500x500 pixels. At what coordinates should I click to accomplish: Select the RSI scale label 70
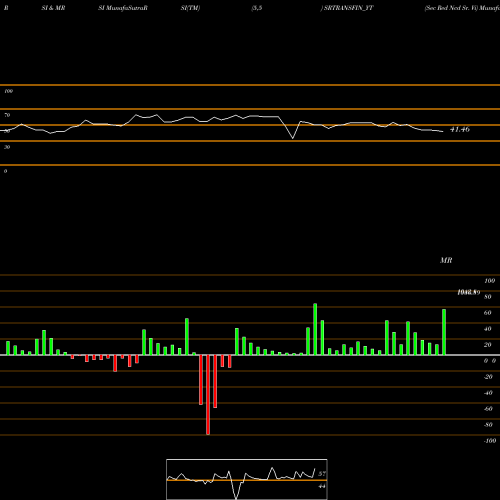pos(7,115)
